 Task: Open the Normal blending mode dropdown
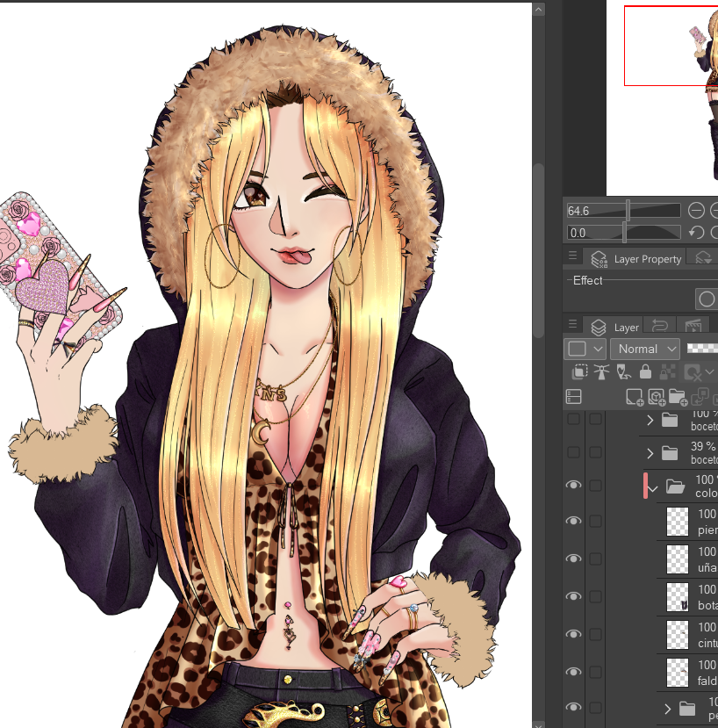point(645,349)
